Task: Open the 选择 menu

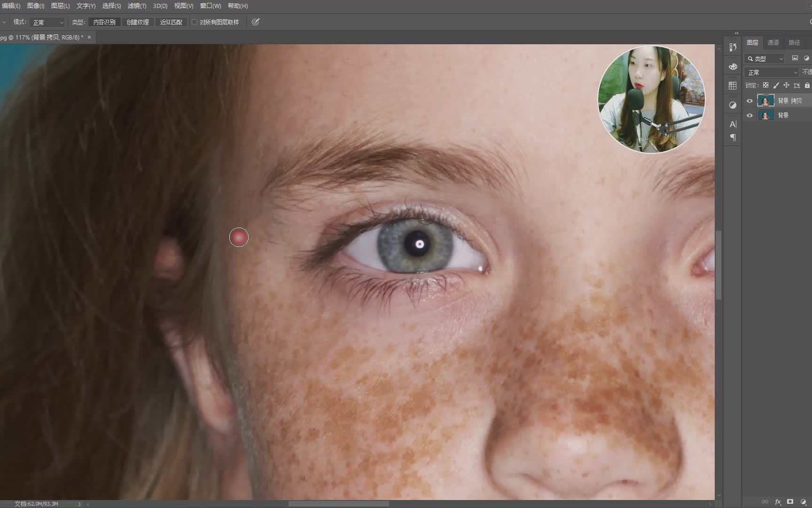Action: tap(111, 6)
